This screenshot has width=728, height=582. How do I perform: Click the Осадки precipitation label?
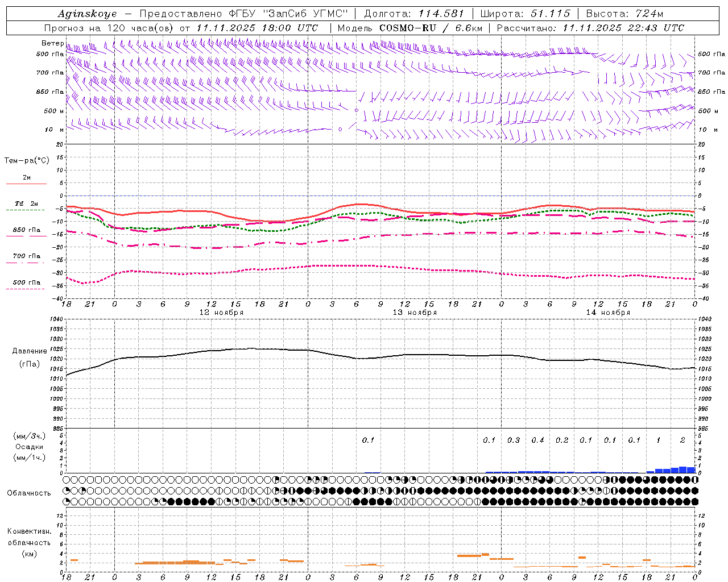30,447
